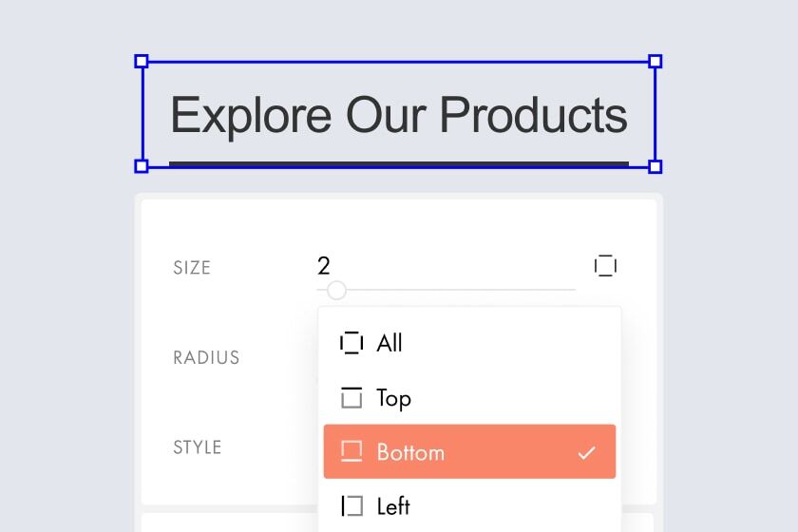798x532 pixels.
Task: Open the border sides selector icon next to the size value
Action: (605, 266)
